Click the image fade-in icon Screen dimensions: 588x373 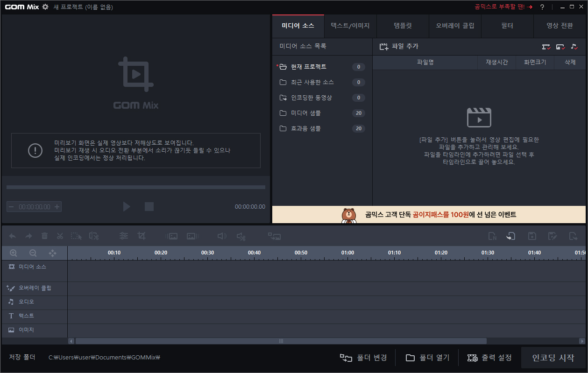[171, 236]
